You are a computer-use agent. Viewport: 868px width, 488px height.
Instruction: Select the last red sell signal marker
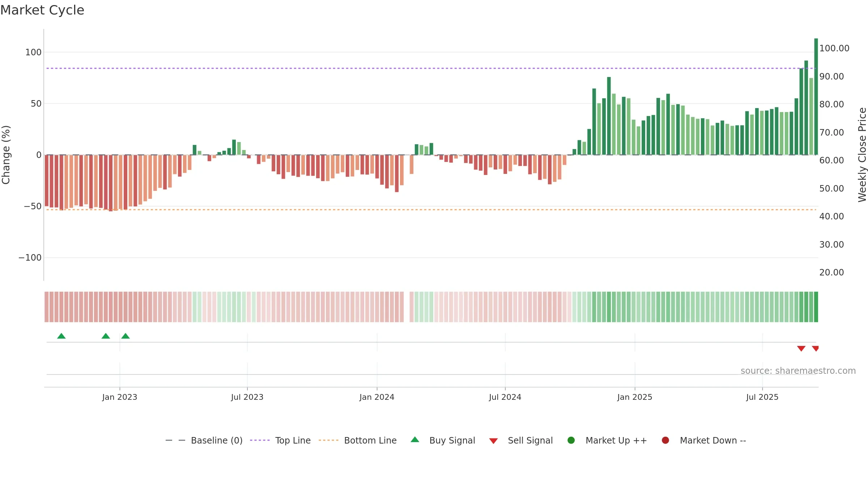click(815, 348)
